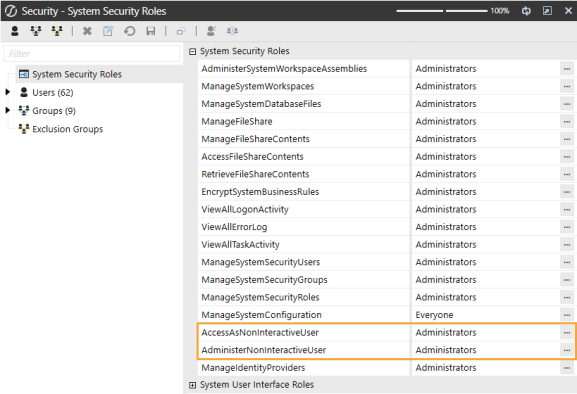Click the Rename/Edit pencil toolbar icon
Screen dimensions: 577x394
108,31
